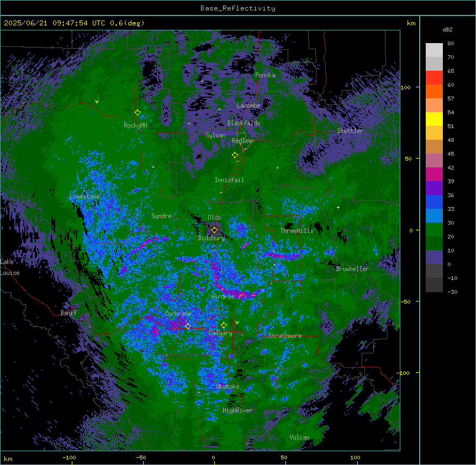This screenshot has width=476, height=465.
Task: Click the Cochrane city label
Action: click(x=178, y=314)
